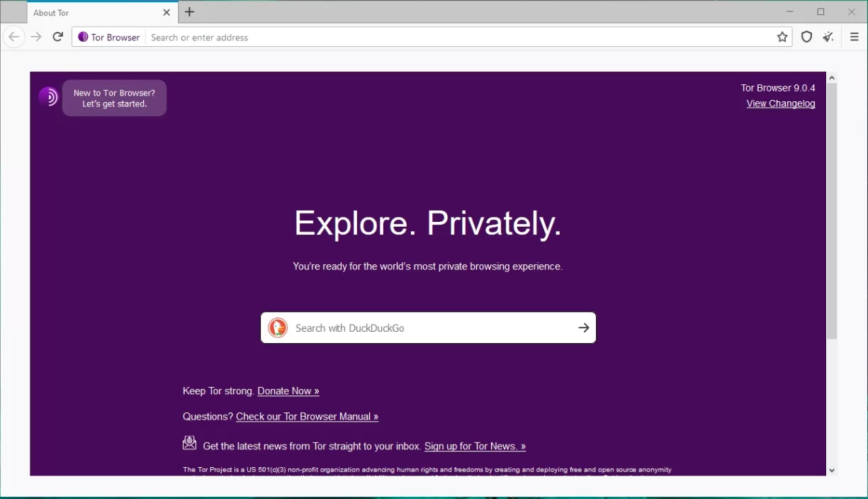Click the newsletter envelope icon
The width and height of the screenshot is (868, 499).
(189, 443)
